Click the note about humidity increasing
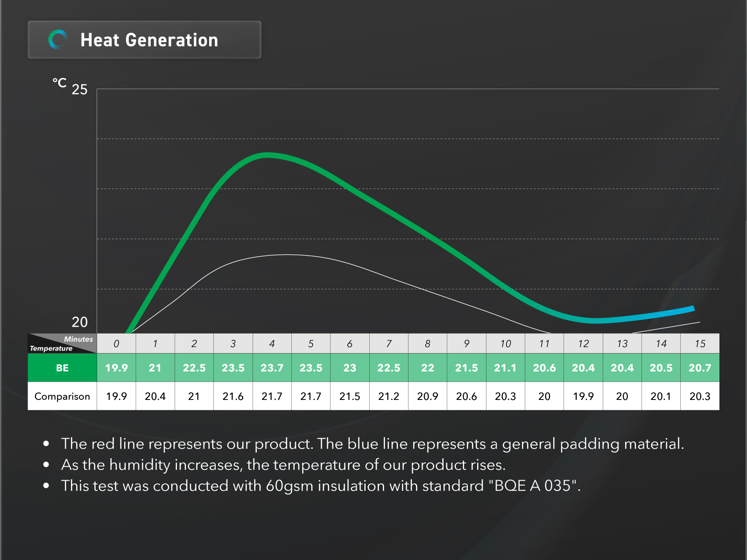 283,465
